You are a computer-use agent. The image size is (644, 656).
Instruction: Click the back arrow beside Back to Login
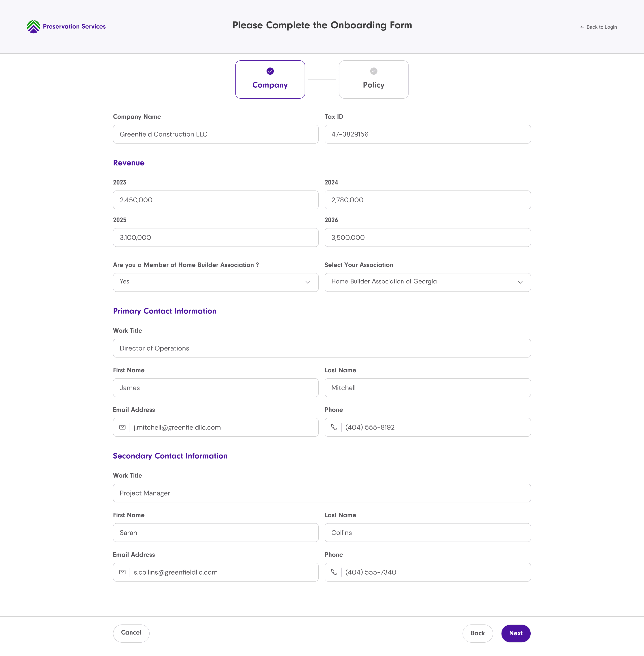click(x=582, y=27)
